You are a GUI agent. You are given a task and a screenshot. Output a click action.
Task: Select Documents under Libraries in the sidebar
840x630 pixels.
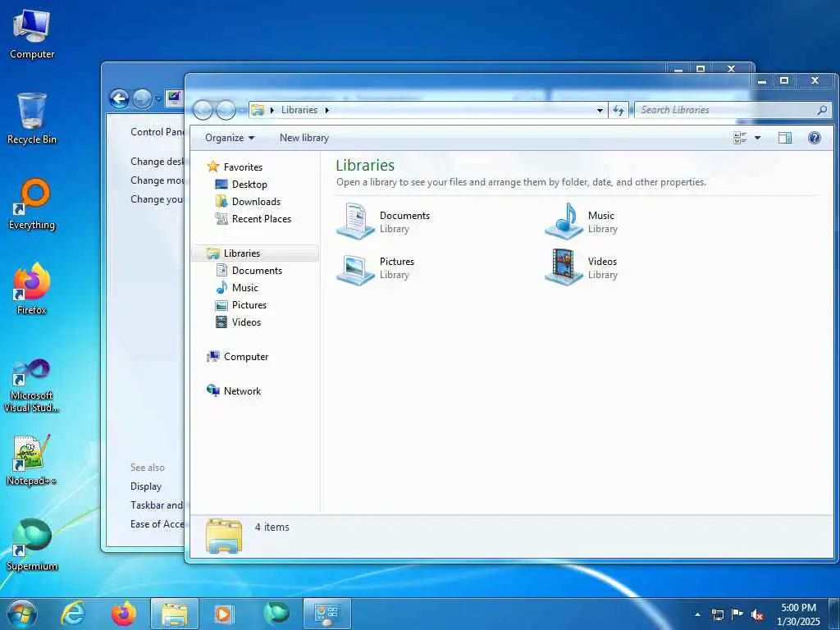[257, 271]
